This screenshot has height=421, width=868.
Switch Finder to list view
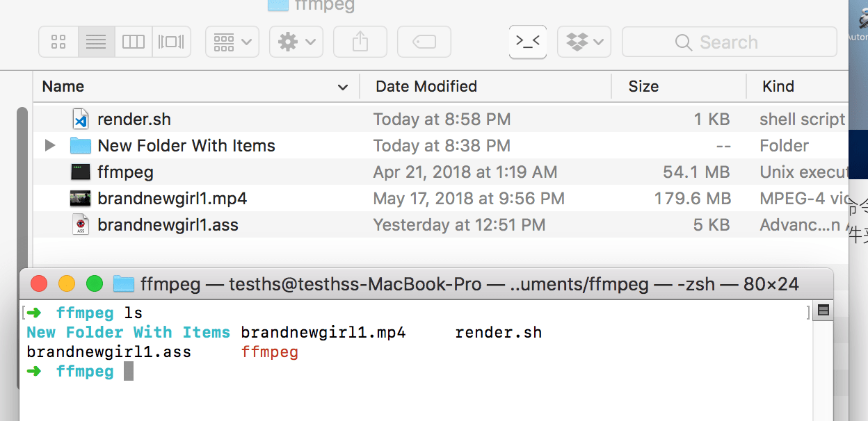click(x=96, y=42)
